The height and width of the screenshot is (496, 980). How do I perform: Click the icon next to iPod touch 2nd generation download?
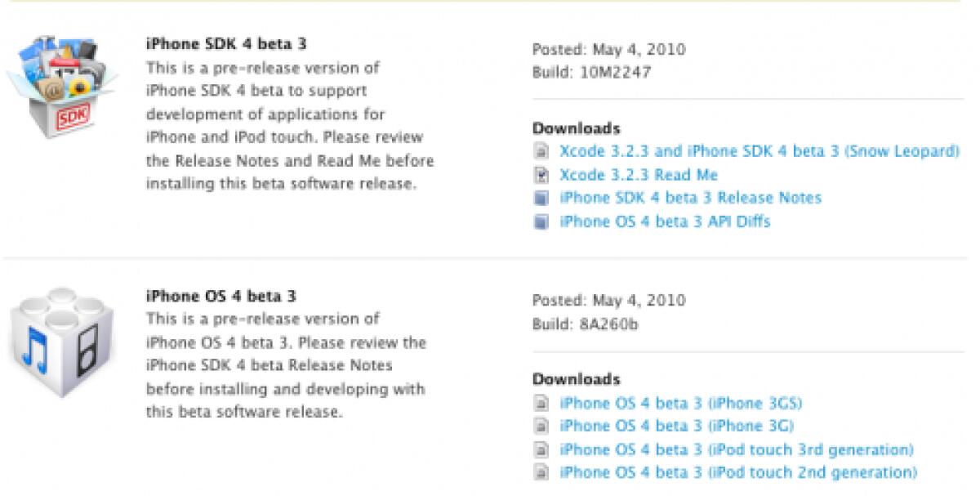[541, 472]
